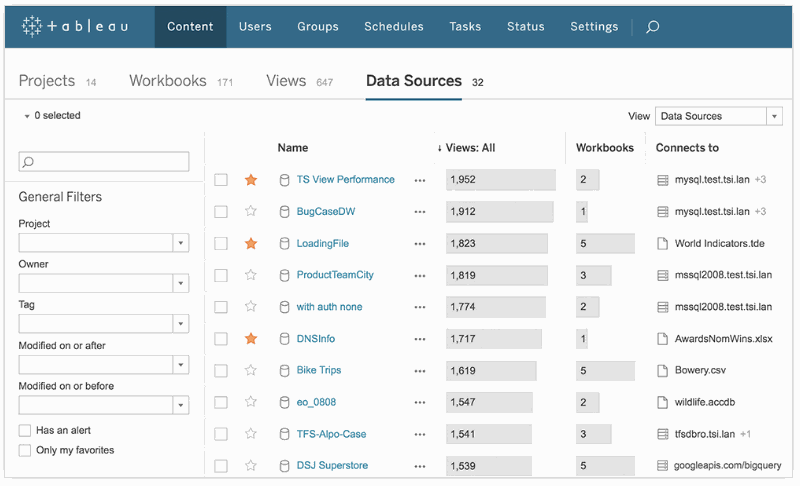Star the TFS-Alpo-Case row
800x486 pixels.
(251, 433)
